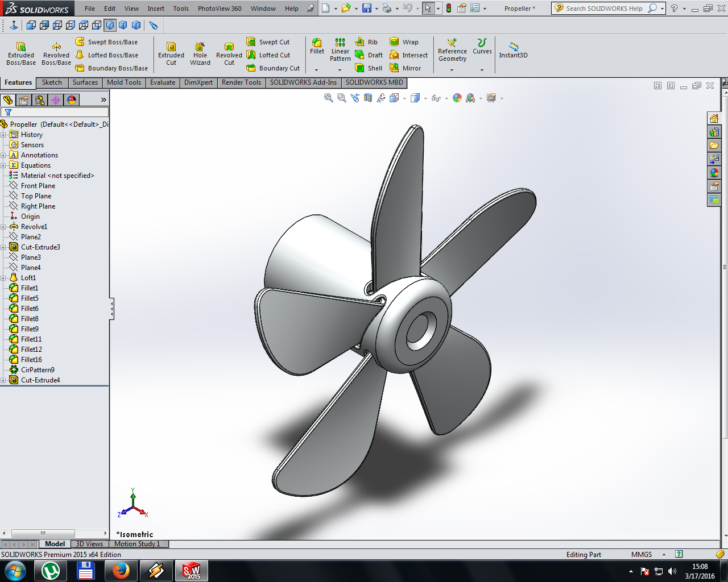Expand the Equations node
This screenshot has height=582, width=728.
(3, 165)
